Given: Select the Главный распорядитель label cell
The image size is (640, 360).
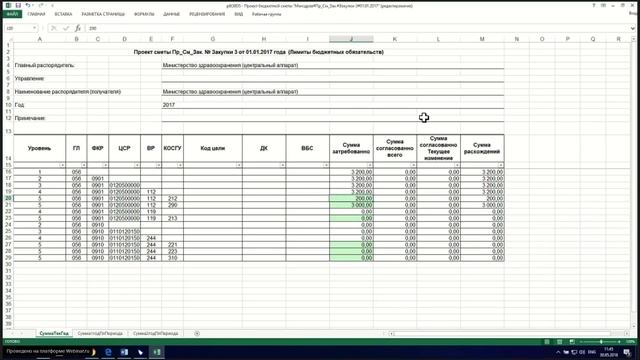Looking at the screenshot, I should click(x=44, y=65).
